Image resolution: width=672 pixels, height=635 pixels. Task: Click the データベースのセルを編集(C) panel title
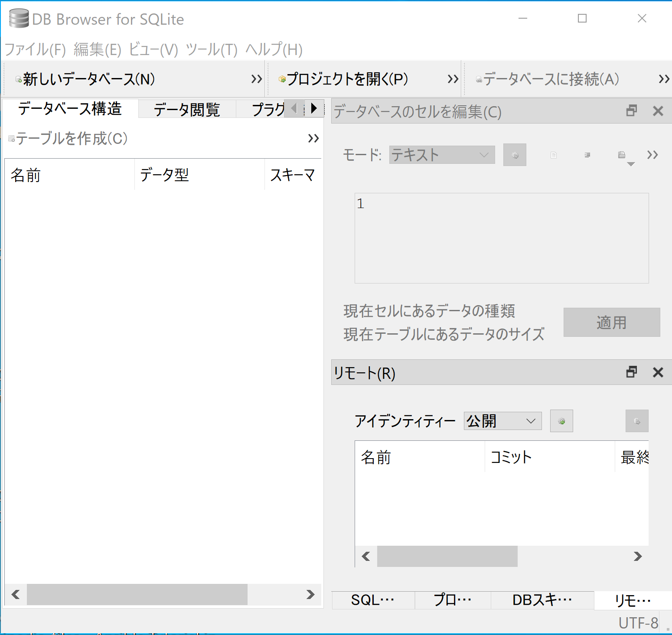(418, 112)
